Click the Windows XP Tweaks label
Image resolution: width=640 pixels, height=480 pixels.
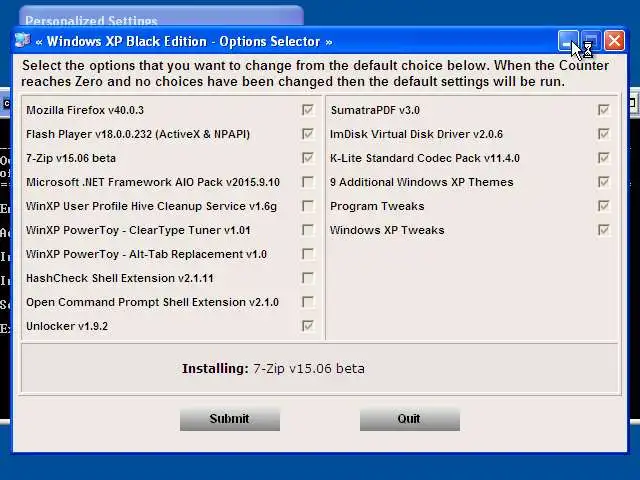387,230
